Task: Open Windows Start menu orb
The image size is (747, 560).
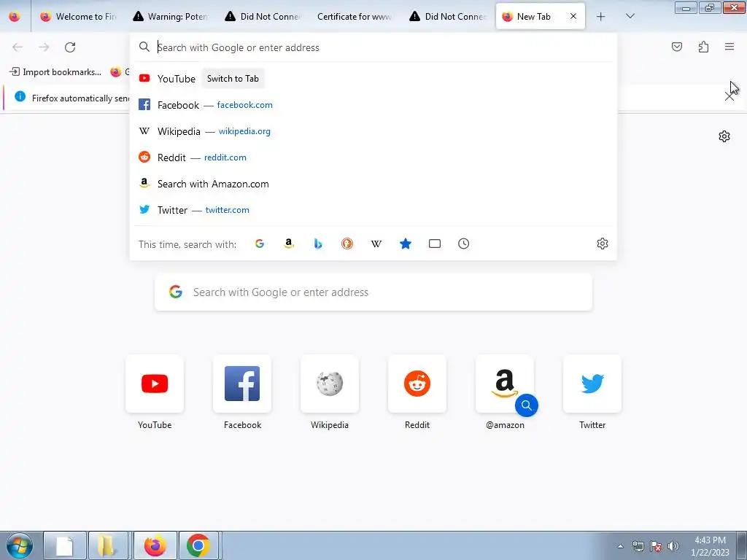Action: 20,545
